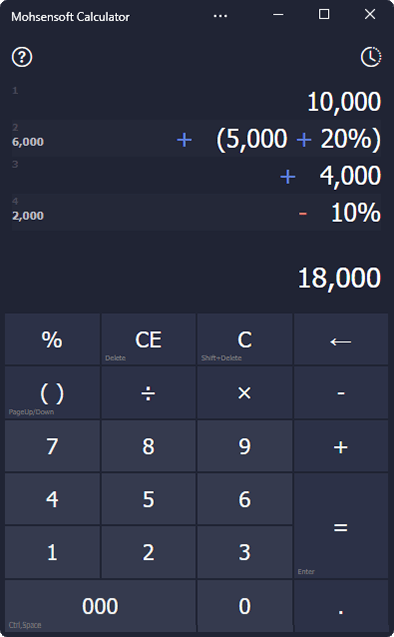The height and width of the screenshot is (637, 394).
Task: Insert parentheses with the ( ) key
Action: [52, 393]
